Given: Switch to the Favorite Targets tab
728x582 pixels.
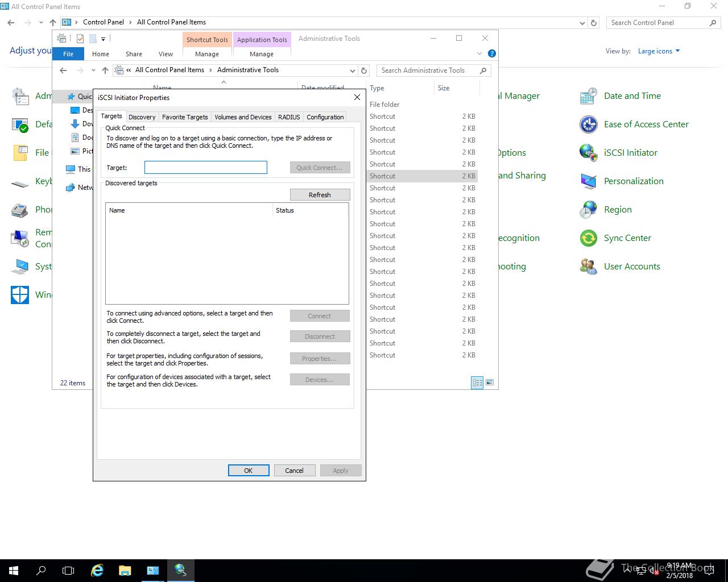Looking at the screenshot, I should click(185, 117).
